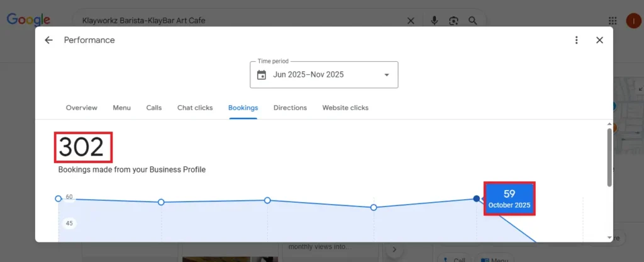Image resolution: width=644 pixels, height=262 pixels.
Task: Click the 45 axis label
Action: [69, 224]
